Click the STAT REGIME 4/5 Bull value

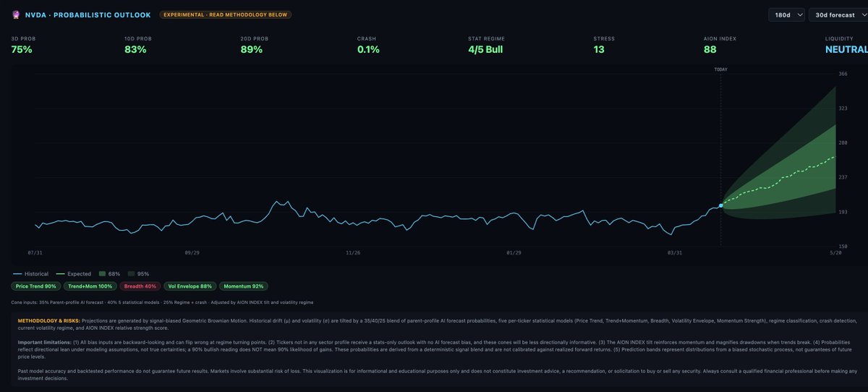[x=485, y=50]
